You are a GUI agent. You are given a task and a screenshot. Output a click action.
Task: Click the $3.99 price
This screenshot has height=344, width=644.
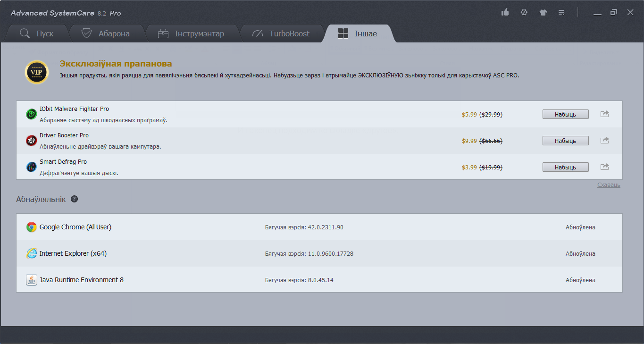[x=469, y=168]
